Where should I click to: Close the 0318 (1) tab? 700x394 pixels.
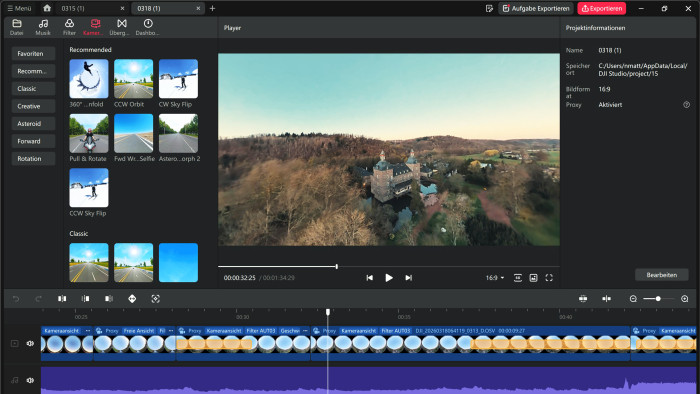pos(198,8)
